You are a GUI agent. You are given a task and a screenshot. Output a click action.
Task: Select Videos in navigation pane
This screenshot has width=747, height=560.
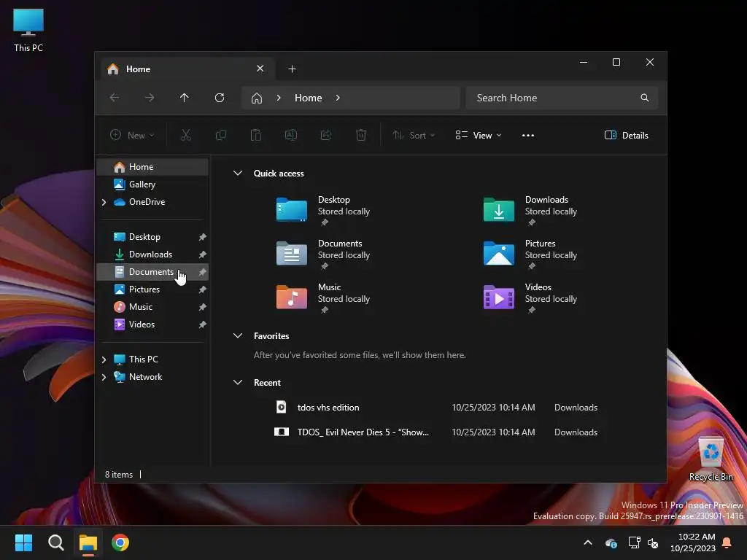click(x=152, y=324)
